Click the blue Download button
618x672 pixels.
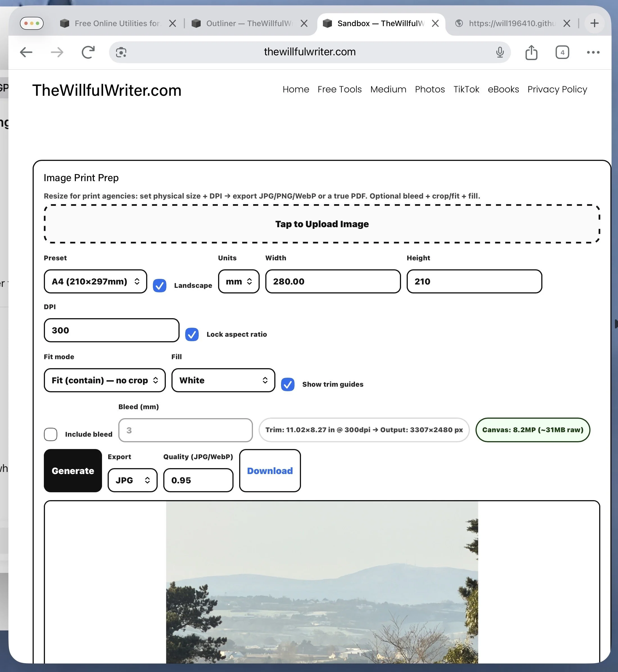tap(270, 470)
